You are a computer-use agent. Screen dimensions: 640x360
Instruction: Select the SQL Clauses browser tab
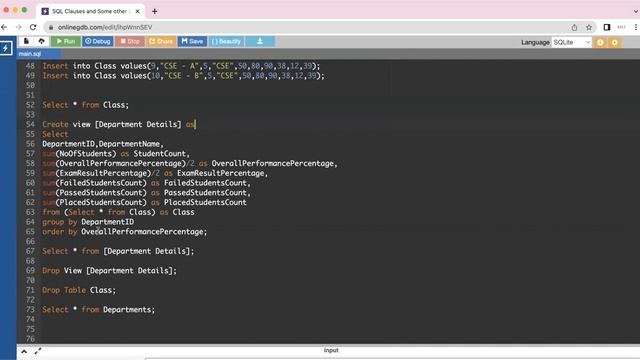tap(91, 11)
